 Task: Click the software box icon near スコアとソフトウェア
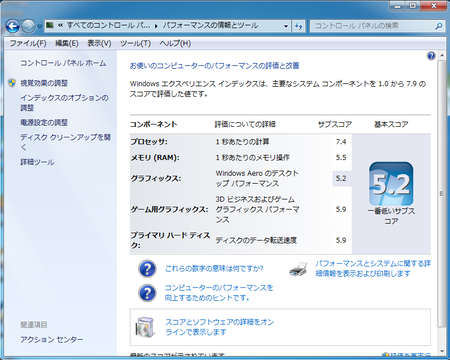(145, 327)
